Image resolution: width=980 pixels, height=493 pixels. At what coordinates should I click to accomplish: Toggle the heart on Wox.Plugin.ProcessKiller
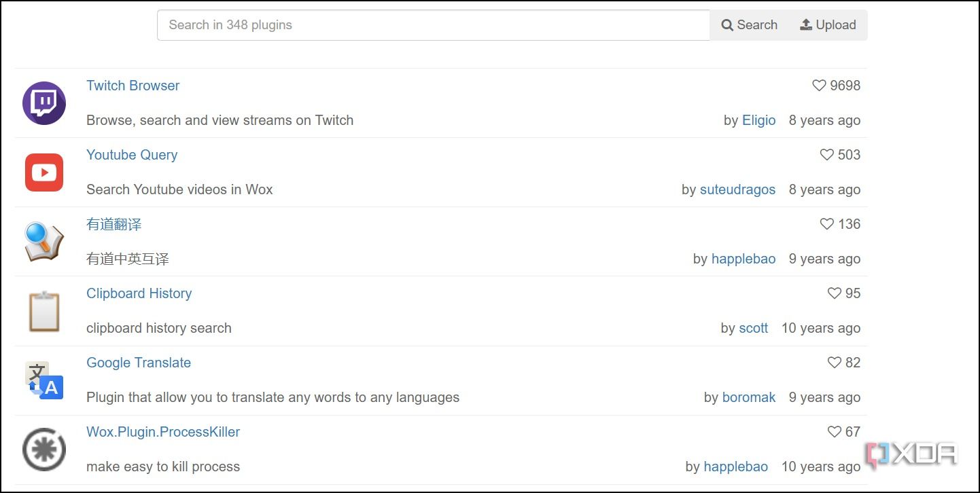tap(835, 431)
